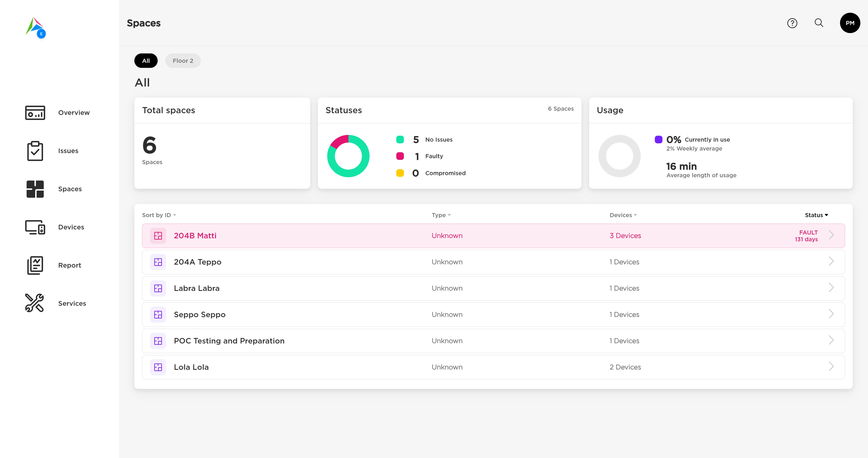Open the Sort by ID dropdown
The width and height of the screenshot is (868, 458).
159,215
